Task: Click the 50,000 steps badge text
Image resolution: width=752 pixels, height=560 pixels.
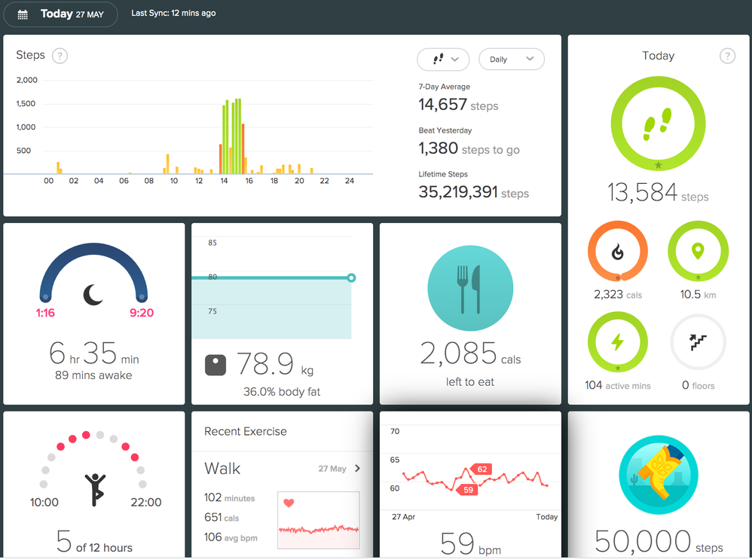Action: coord(658,542)
